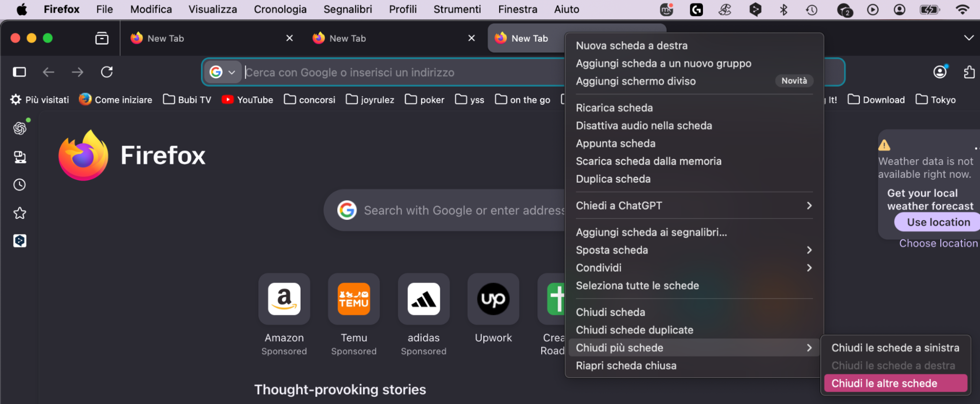Click the Apple menu logo
Viewport: 980px width, 404px height.
pyautogui.click(x=22, y=9)
